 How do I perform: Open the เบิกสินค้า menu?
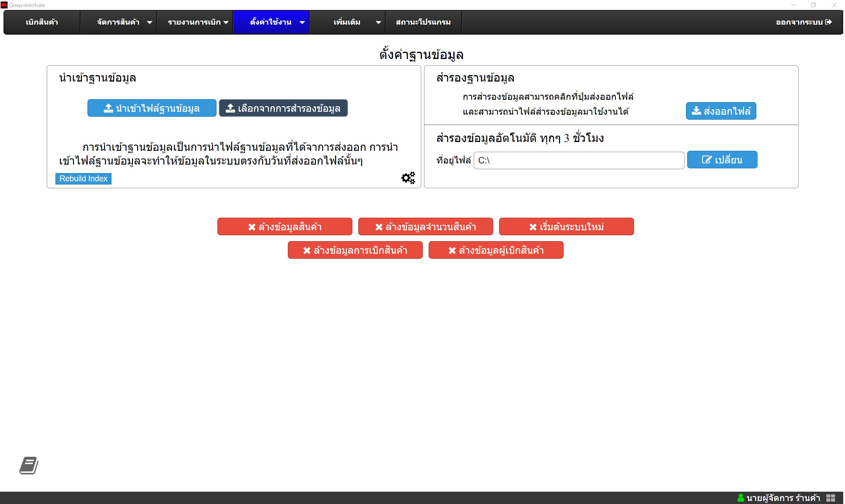pyautogui.click(x=42, y=22)
